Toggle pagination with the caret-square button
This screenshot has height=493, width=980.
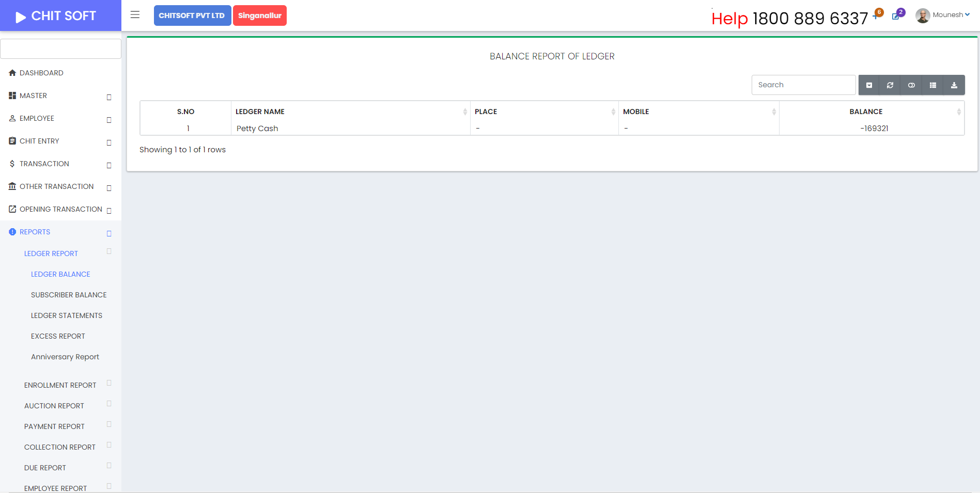tap(869, 85)
